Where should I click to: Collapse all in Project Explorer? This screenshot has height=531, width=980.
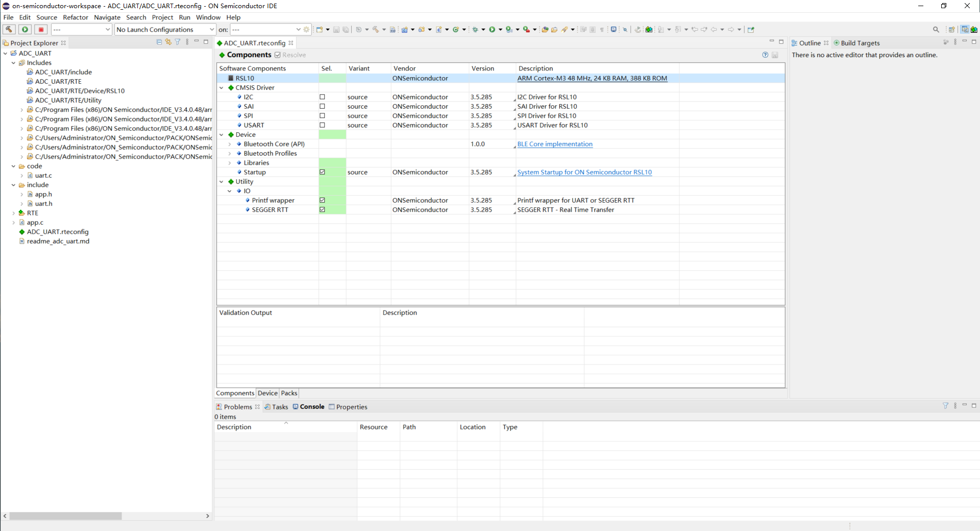(x=159, y=42)
